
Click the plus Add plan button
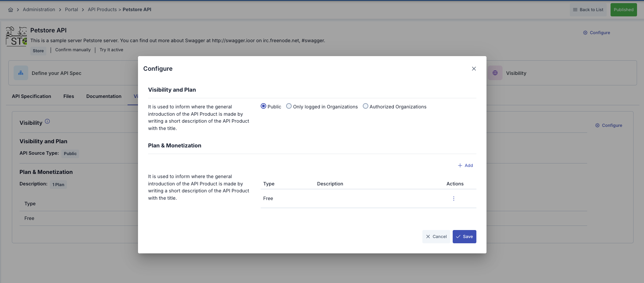pos(465,166)
